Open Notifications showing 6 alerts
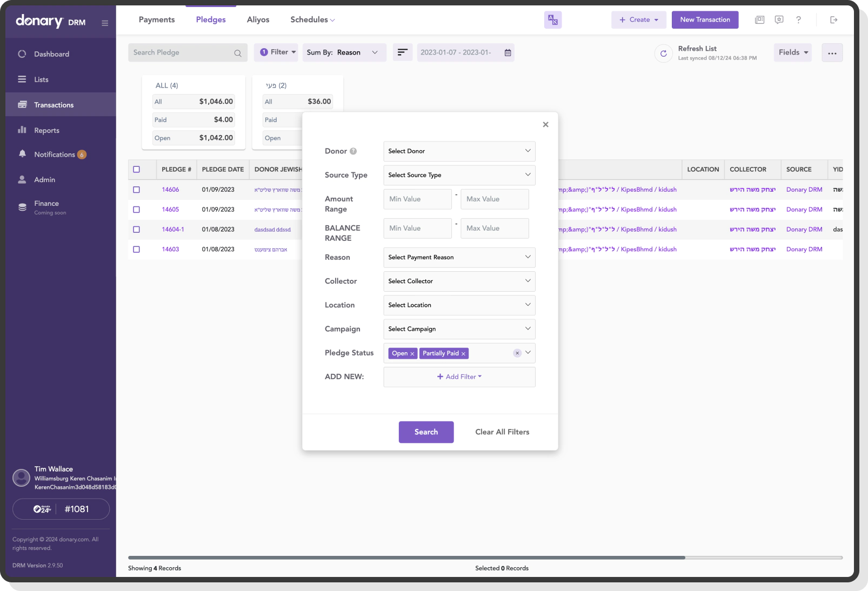Image resolution: width=868 pixels, height=591 pixels. (x=56, y=154)
